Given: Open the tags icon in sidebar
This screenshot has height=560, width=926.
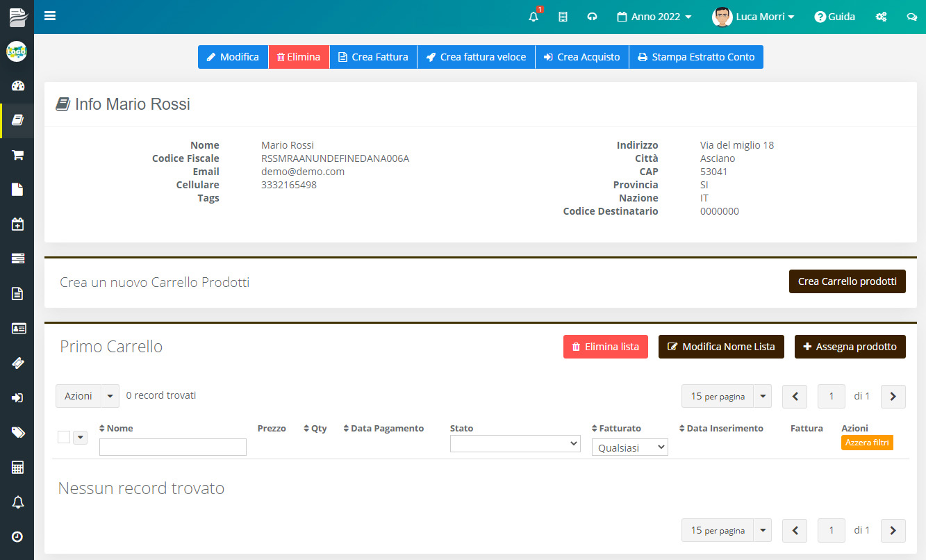Looking at the screenshot, I should pyautogui.click(x=18, y=432).
